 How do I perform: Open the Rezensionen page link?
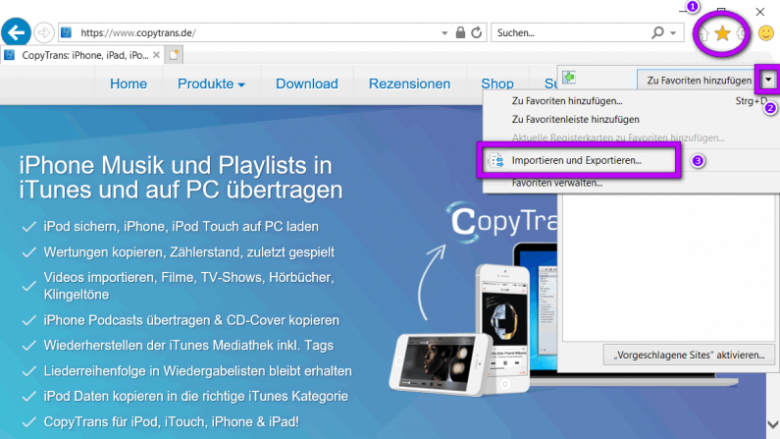(409, 84)
